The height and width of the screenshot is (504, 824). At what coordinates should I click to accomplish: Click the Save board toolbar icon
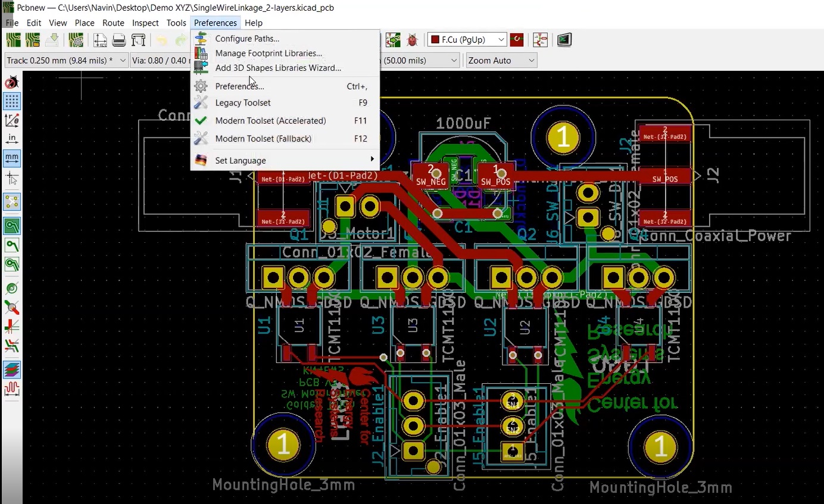52,40
